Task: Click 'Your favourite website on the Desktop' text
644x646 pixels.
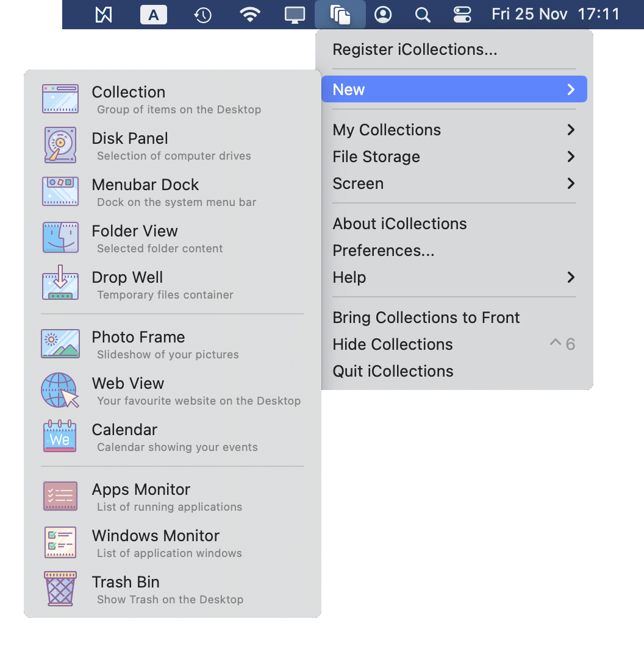Action: [199, 401]
